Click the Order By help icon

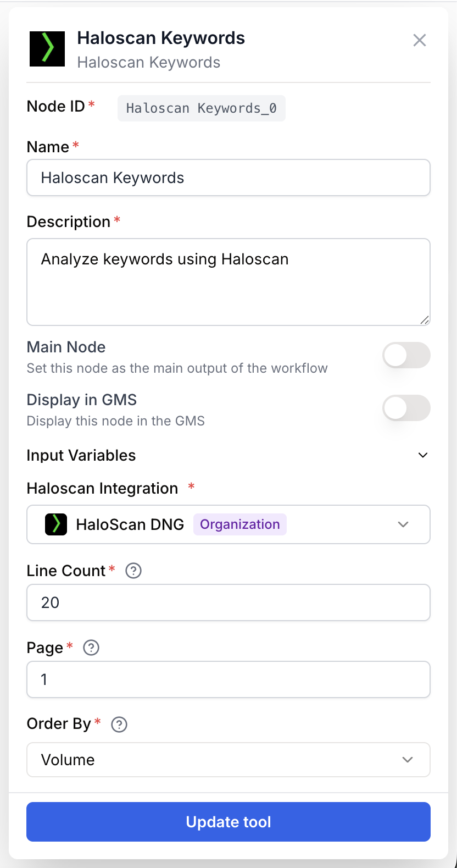click(x=119, y=725)
